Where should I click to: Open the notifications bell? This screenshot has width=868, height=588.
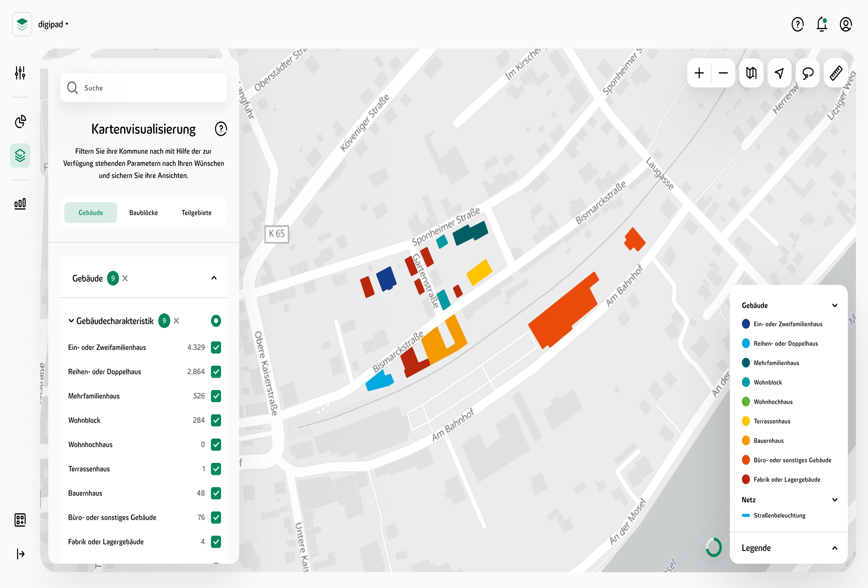pos(822,25)
